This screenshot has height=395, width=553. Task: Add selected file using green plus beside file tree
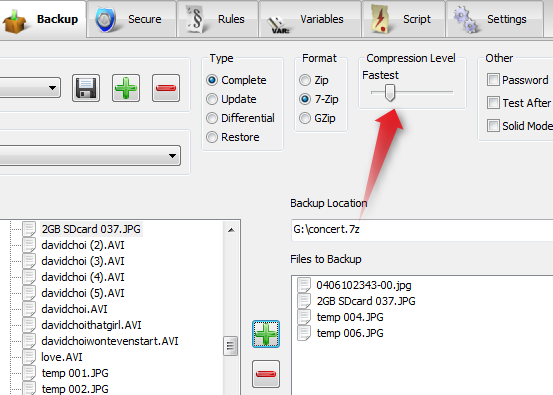[x=266, y=334]
